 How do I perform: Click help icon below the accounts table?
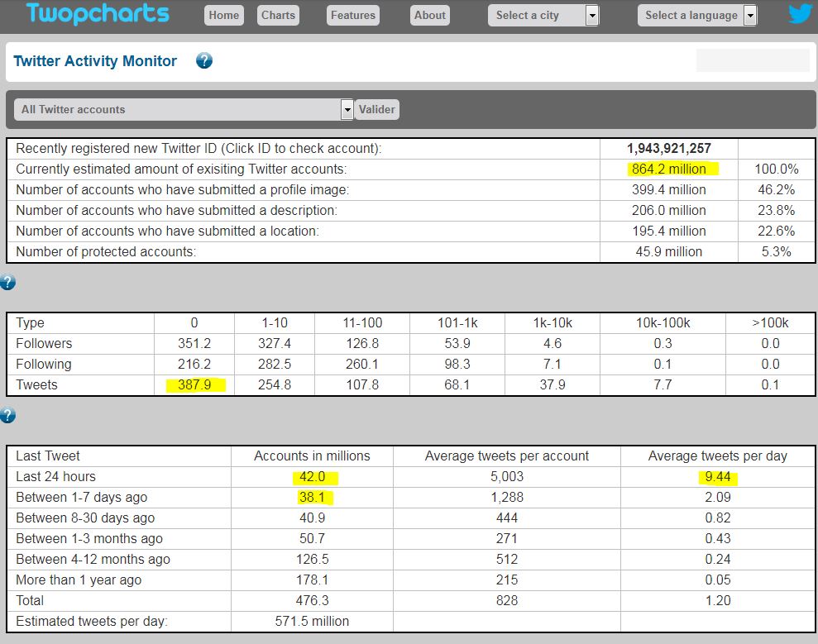pyautogui.click(x=7, y=282)
